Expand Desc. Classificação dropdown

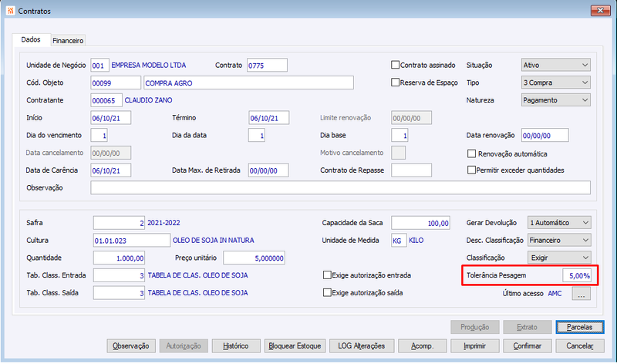(558, 240)
